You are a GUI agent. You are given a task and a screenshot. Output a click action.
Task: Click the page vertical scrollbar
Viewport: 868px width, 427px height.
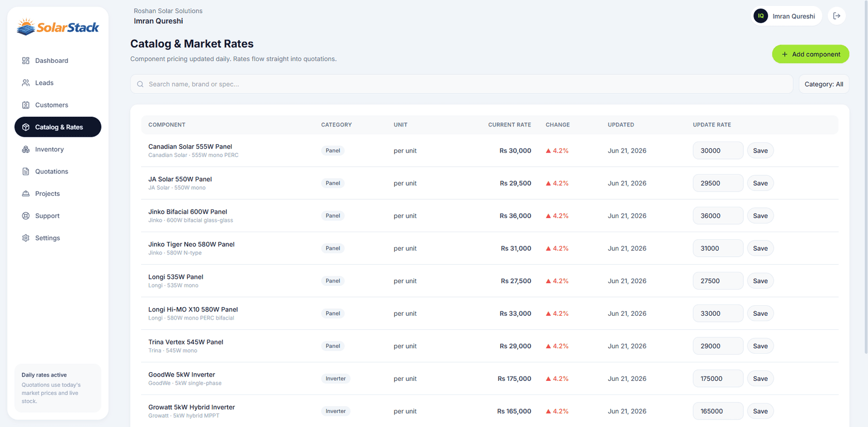tap(865, 176)
